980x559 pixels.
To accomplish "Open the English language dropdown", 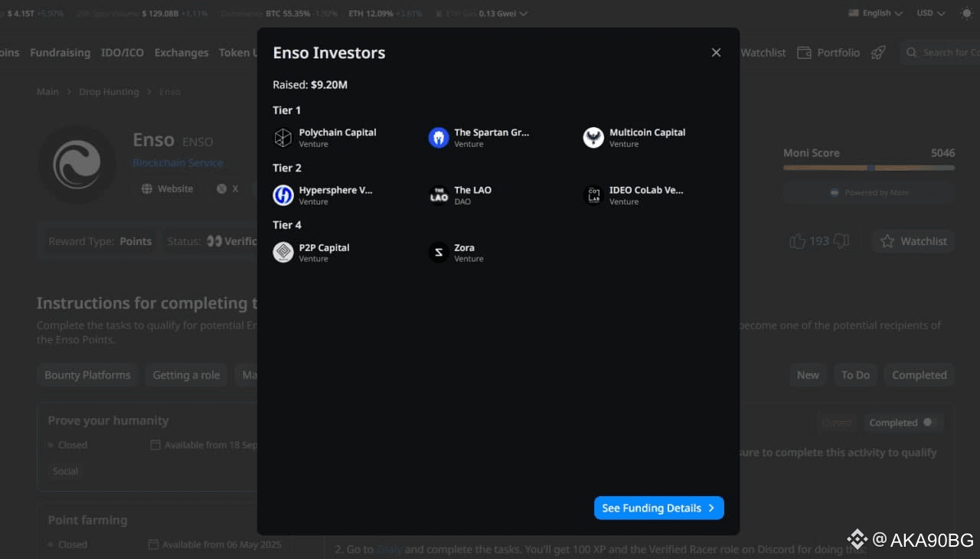I will click(876, 13).
